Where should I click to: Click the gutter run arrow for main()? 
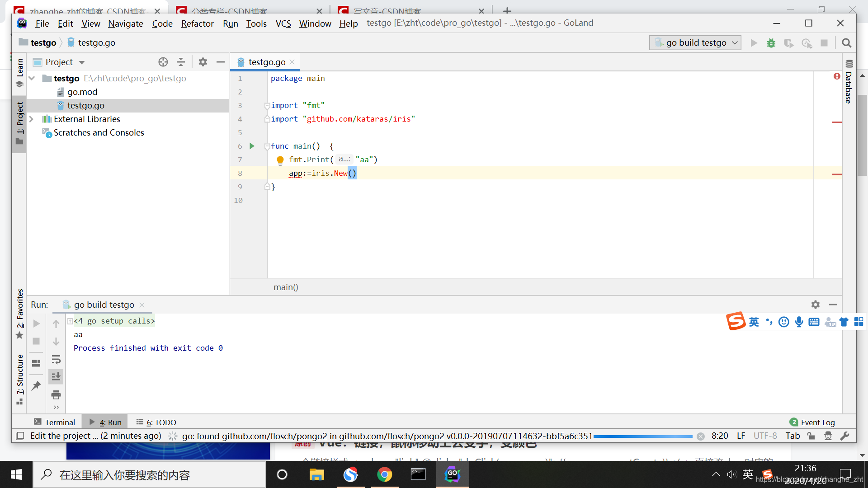point(252,146)
